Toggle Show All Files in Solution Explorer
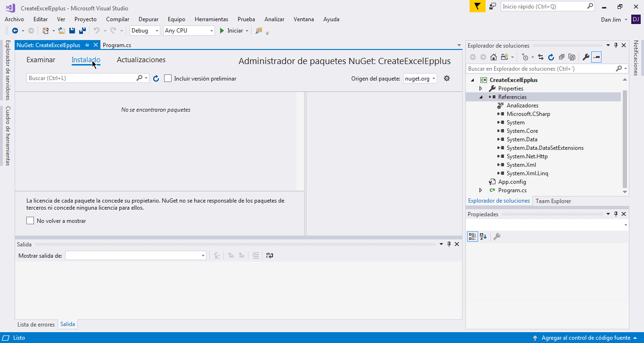This screenshot has height=343, width=644. [572, 57]
